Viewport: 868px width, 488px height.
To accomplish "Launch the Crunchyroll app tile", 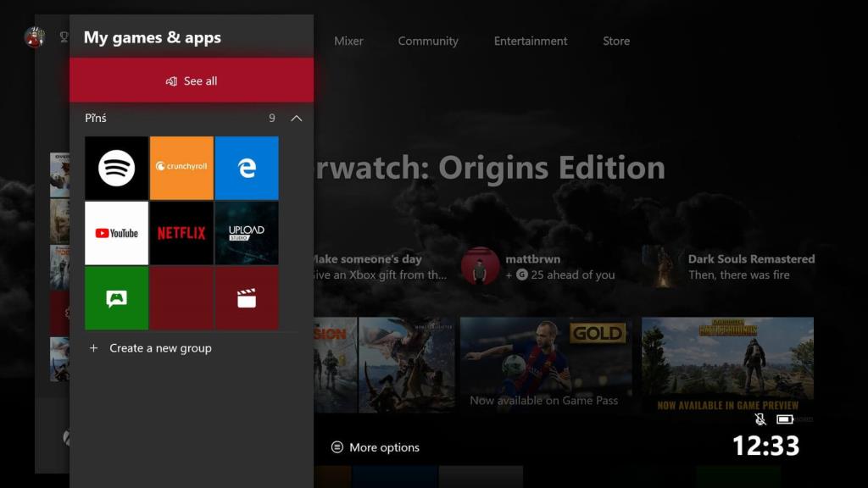I will coord(181,168).
